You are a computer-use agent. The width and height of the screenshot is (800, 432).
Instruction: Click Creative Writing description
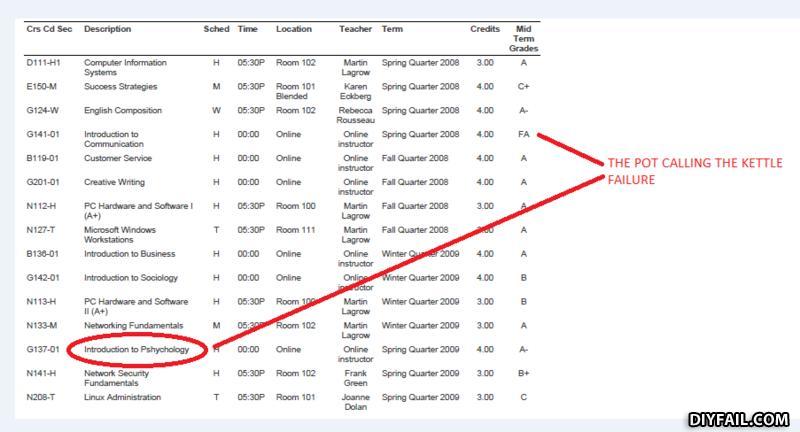(114, 183)
